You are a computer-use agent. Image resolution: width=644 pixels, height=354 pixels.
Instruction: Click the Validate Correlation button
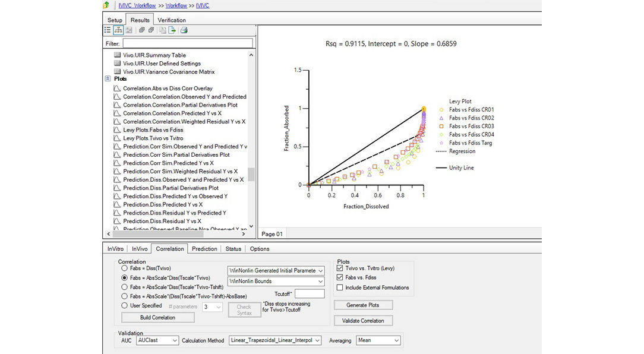(x=363, y=321)
